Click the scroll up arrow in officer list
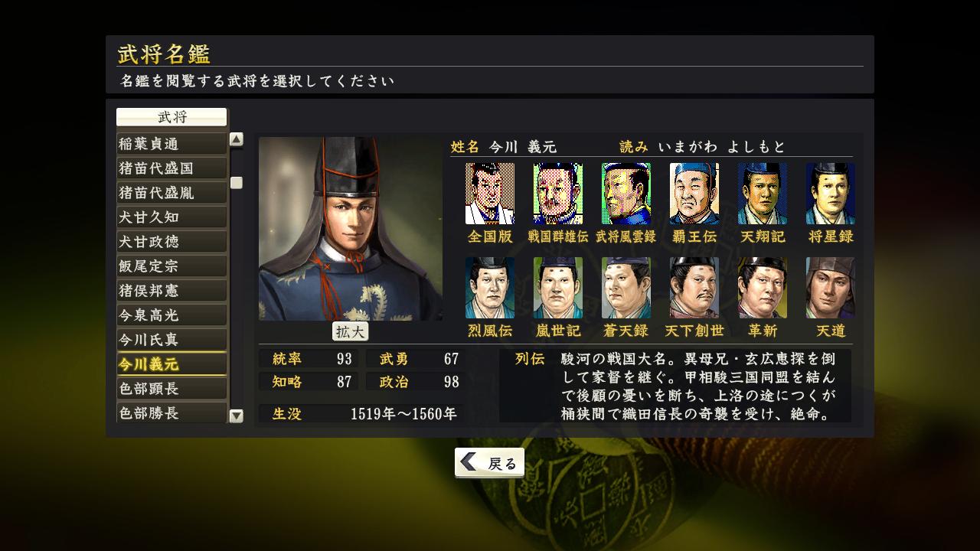Screen dimensions: 980x551 point(237,139)
